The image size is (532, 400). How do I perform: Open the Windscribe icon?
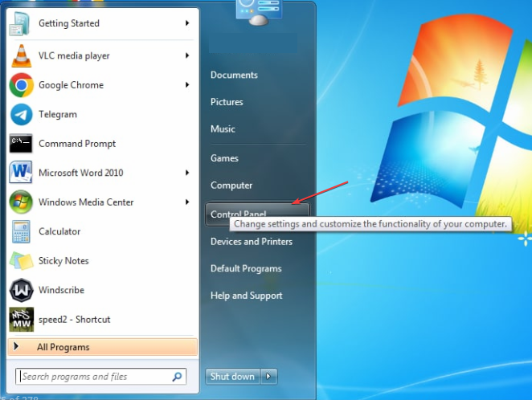point(22,290)
